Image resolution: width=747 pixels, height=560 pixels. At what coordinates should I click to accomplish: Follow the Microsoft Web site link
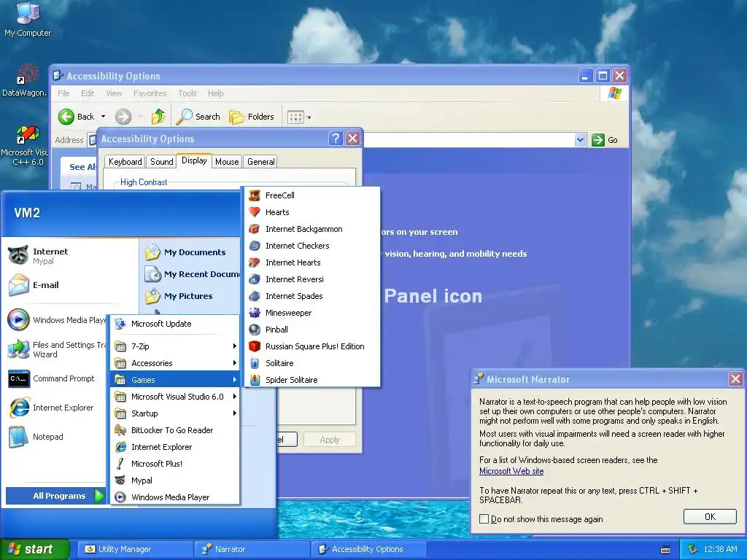(511, 471)
